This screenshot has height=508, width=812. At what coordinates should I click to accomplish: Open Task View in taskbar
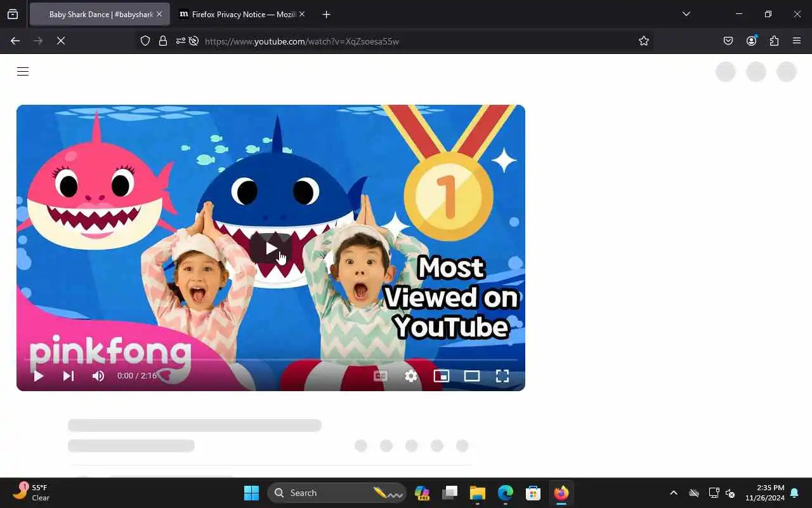coord(450,493)
